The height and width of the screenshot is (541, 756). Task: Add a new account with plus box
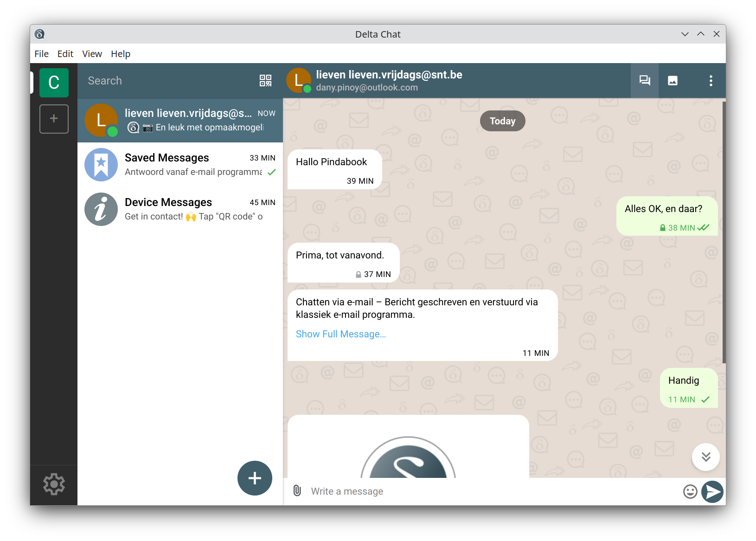(x=54, y=119)
